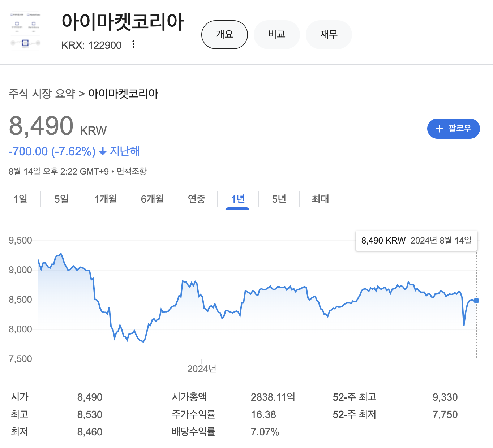Select the -700.00 (-7.62%) change text

coord(52,151)
